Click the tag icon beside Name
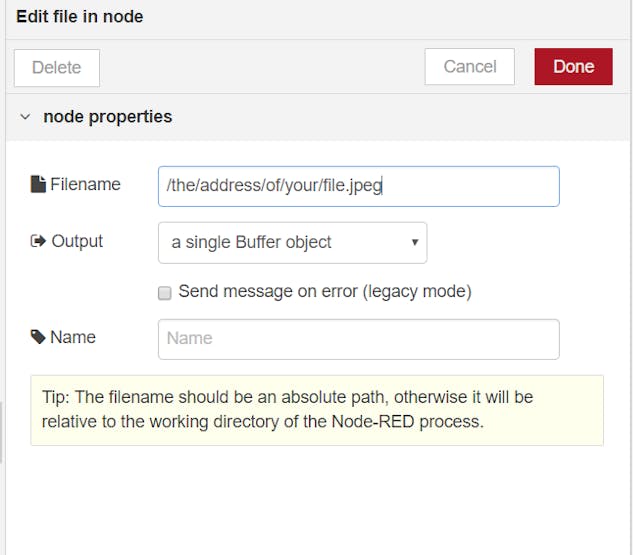 38,337
